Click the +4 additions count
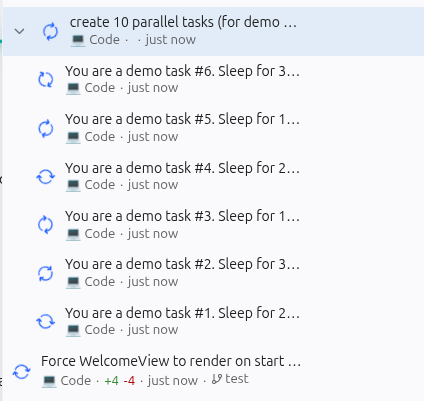 111,381
